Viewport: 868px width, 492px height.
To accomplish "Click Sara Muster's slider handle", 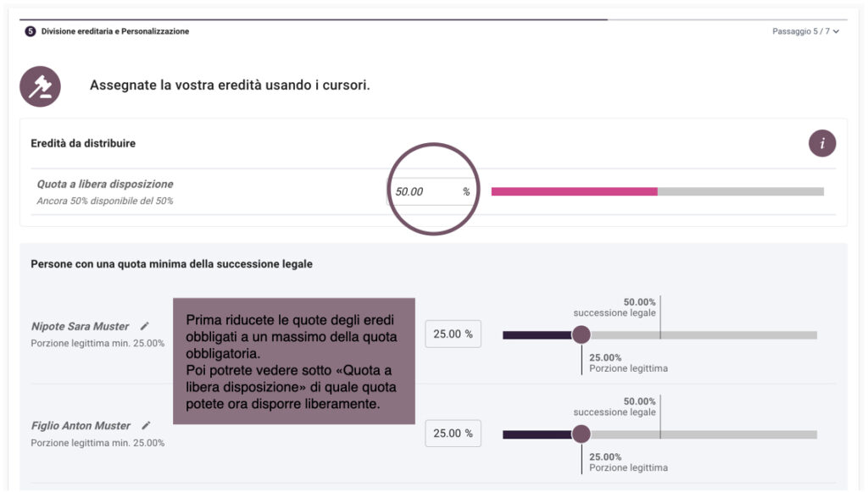I will (x=581, y=334).
